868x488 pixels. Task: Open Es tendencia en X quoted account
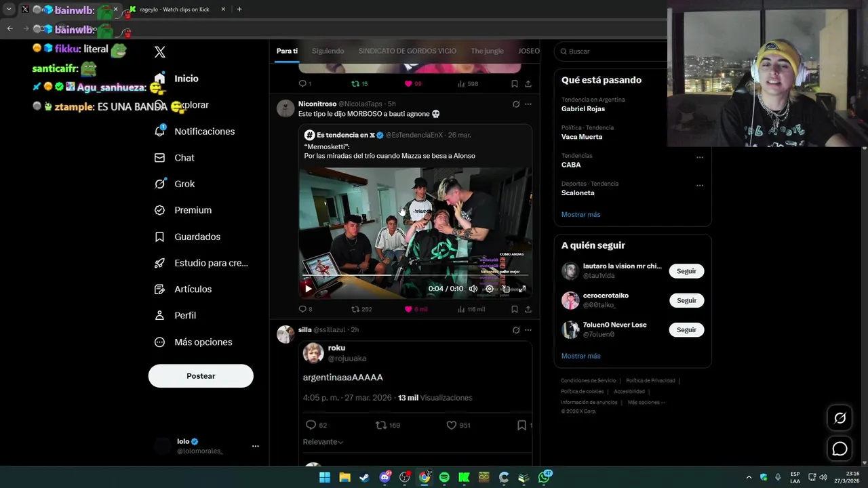[x=345, y=136]
